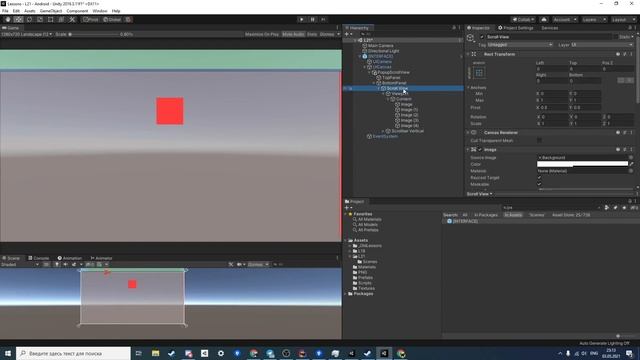
Task: Open the Window menu
Action: [100, 11]
